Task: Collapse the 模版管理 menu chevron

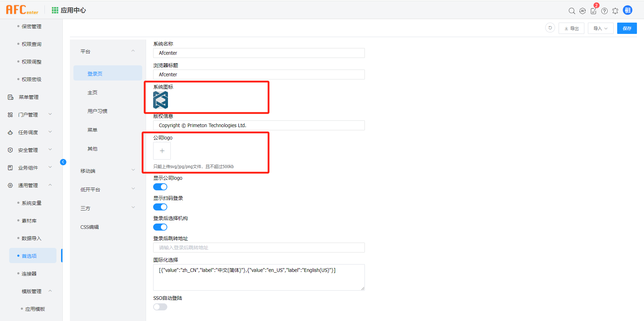Action: 50,291
